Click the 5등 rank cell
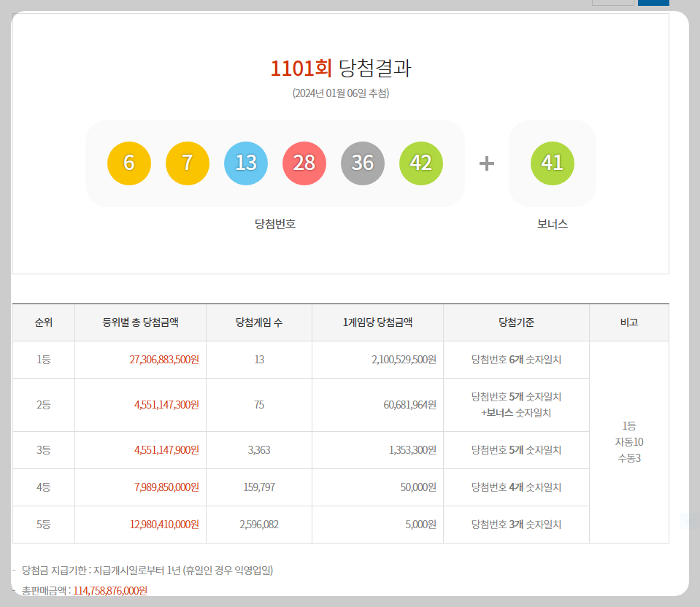 44,525
